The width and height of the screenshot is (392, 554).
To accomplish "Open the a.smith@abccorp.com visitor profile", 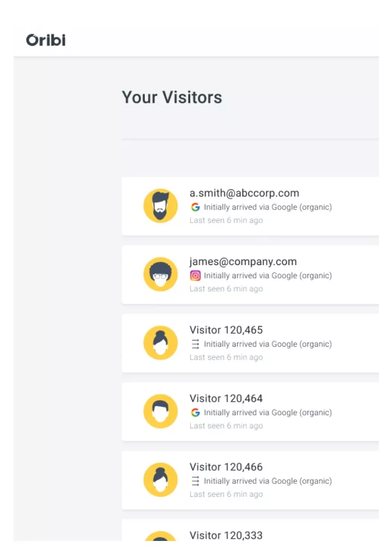I will 244,193.
